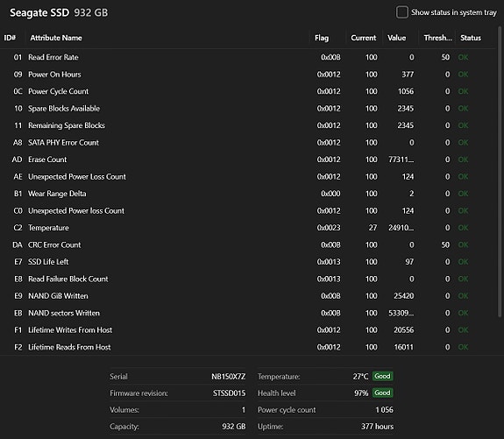
Task: Click OK status of SSD Life Left
Action: [463, 262]
